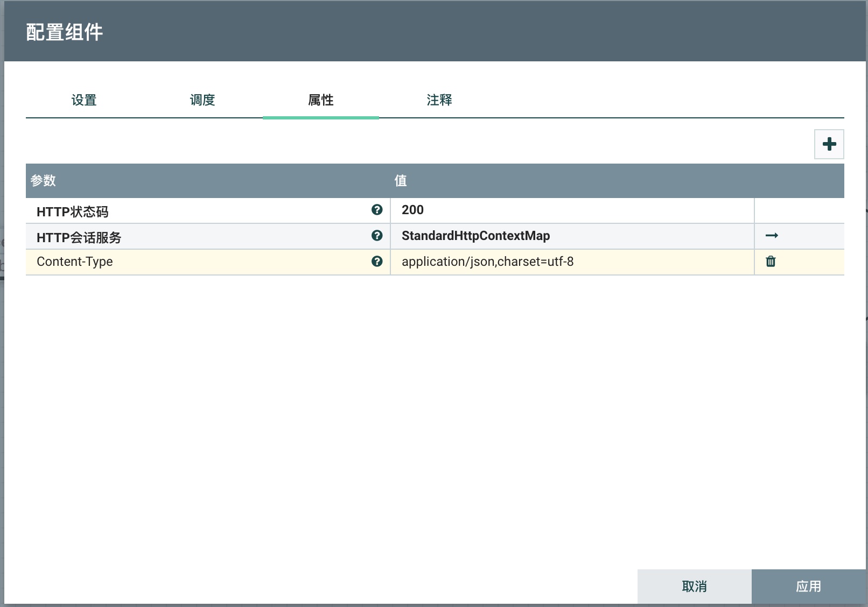Select the HTTP状态码 parameter row name
This screenshot has height=607, width=868.
pyautogui.click(x=73, y=211)
